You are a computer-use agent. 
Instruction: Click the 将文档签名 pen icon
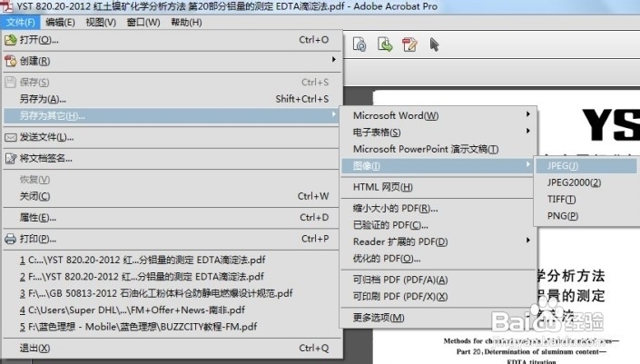click(x=11, y=158)
